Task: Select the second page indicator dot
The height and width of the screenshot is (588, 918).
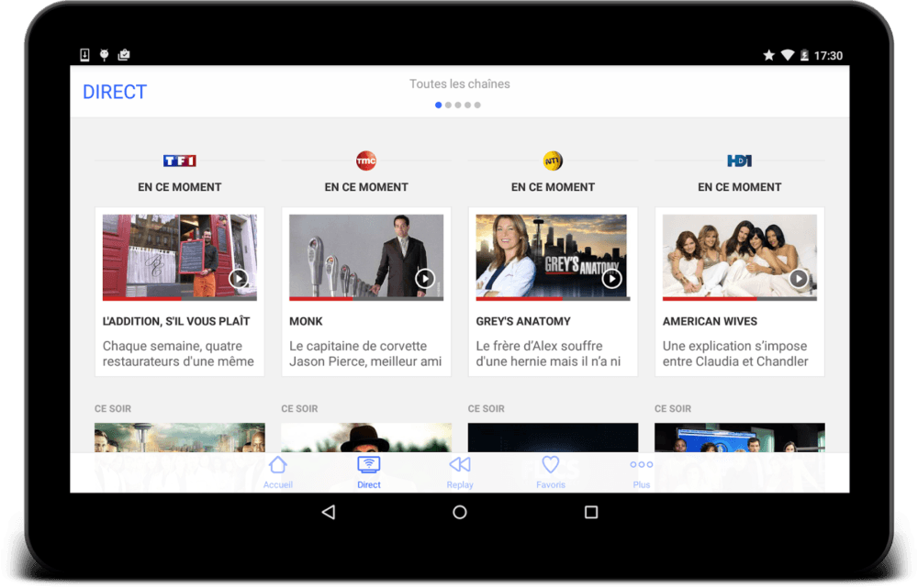Action: [x=448, y=105]
